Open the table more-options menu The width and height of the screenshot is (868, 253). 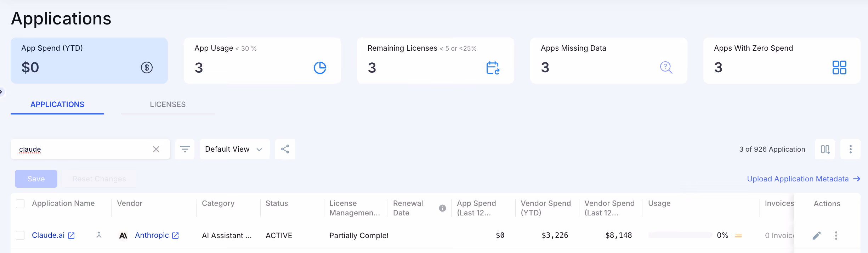click(x=851, y=149)
